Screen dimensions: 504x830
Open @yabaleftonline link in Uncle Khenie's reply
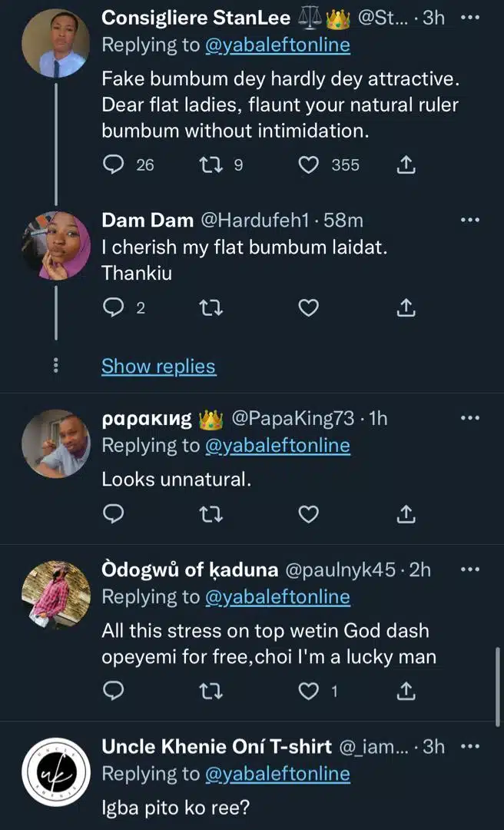pos(277,774)
